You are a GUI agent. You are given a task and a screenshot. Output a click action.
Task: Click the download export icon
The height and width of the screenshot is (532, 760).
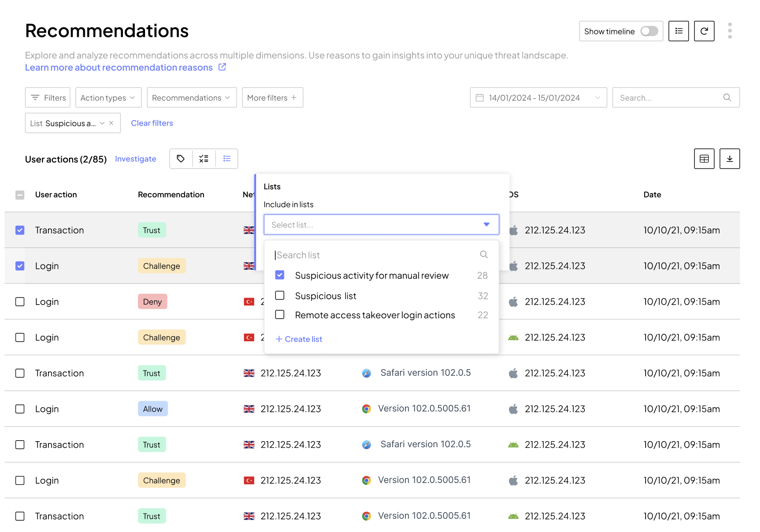[x=729, y=159]
